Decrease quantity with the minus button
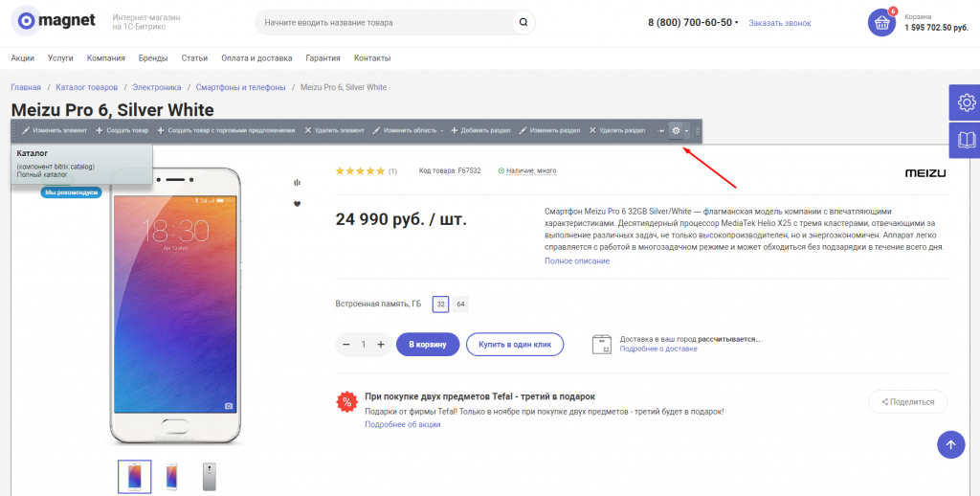 point(346,345)
